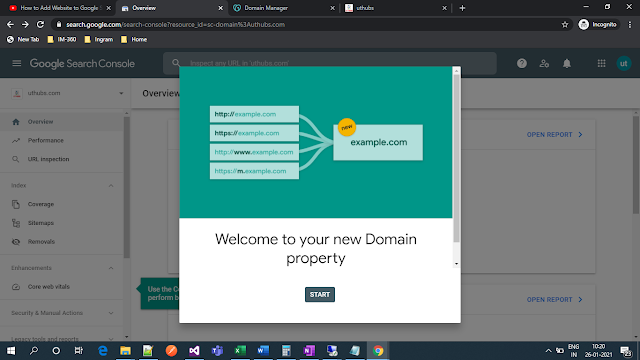Click the sidebar vertical scrollbar
The height and width of the screenshot is (360, 640).
click(127, 187)
